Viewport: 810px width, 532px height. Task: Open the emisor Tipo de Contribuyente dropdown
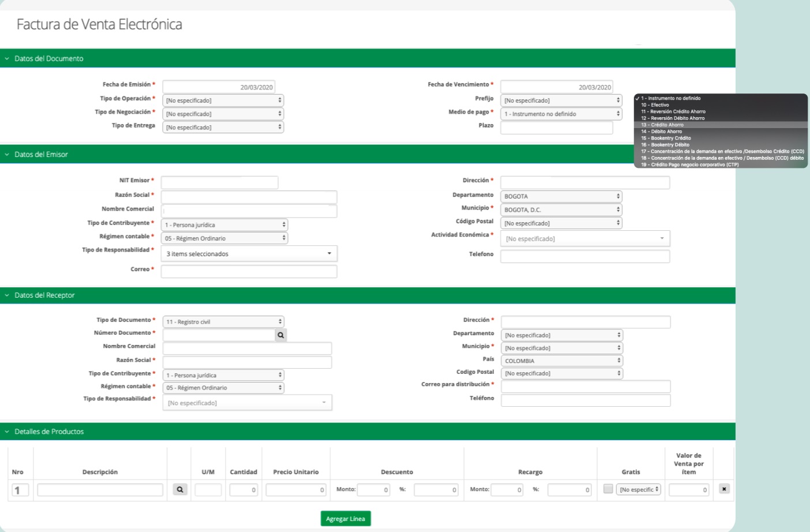pos(224,224)
